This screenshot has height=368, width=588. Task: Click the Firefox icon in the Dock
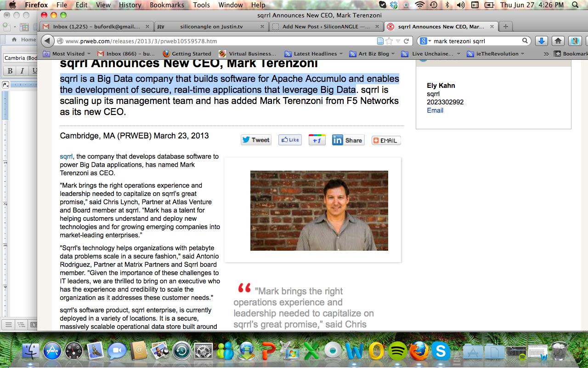coord(419,351)
